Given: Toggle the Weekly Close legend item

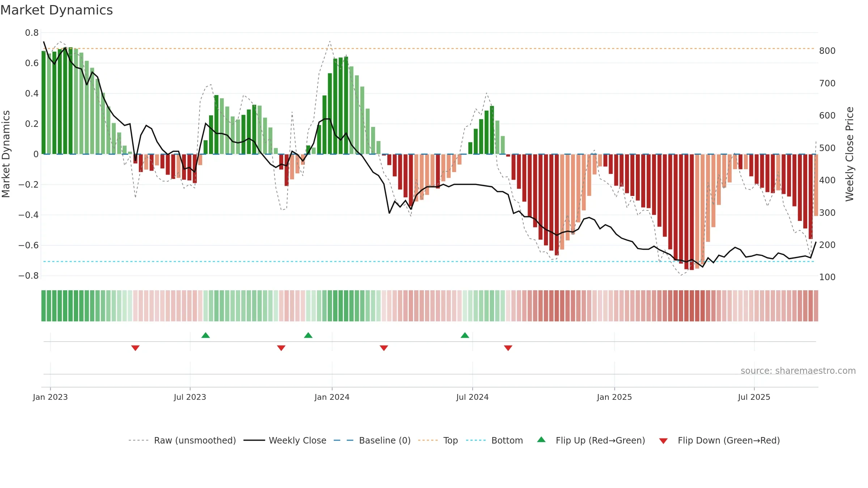Looking at the screenshot, I should (x=285, y=440).
